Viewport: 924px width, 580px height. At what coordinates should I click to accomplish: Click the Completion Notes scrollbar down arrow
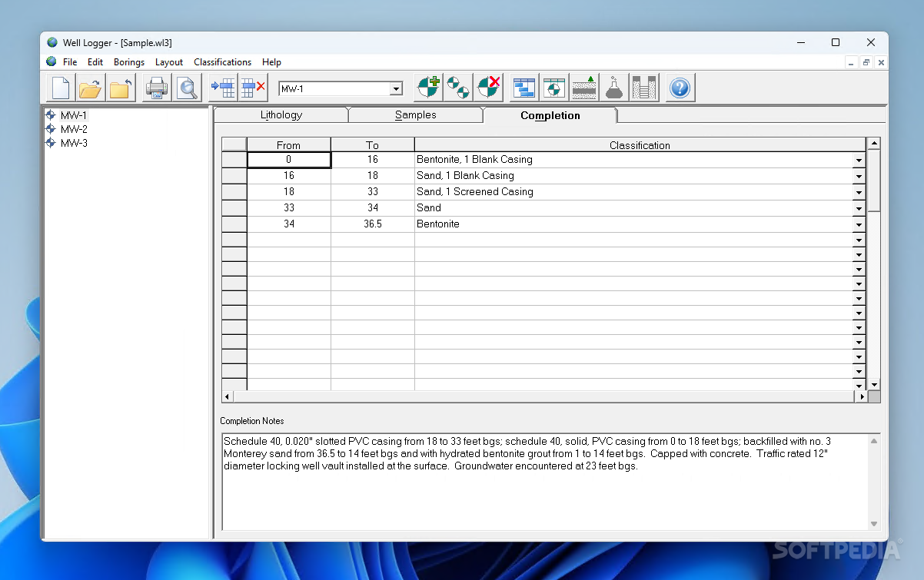pos(874,524)
